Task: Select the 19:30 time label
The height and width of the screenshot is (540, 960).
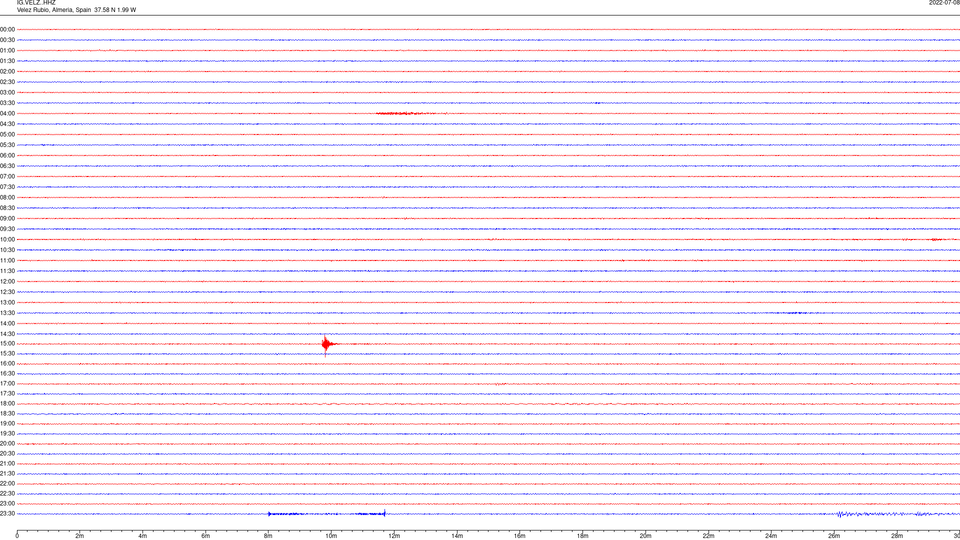Action: tap(7, 433)
